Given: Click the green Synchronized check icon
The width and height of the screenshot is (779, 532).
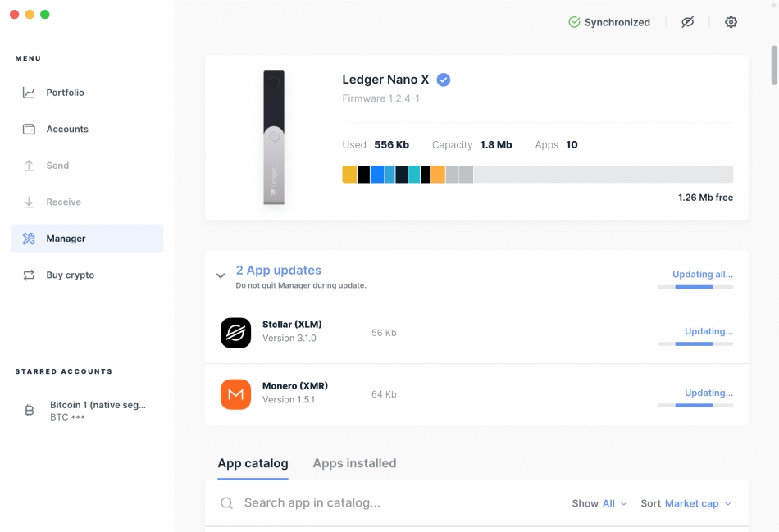Looking at the screenshot, I should pyautogui.click(x=574, y=22).
